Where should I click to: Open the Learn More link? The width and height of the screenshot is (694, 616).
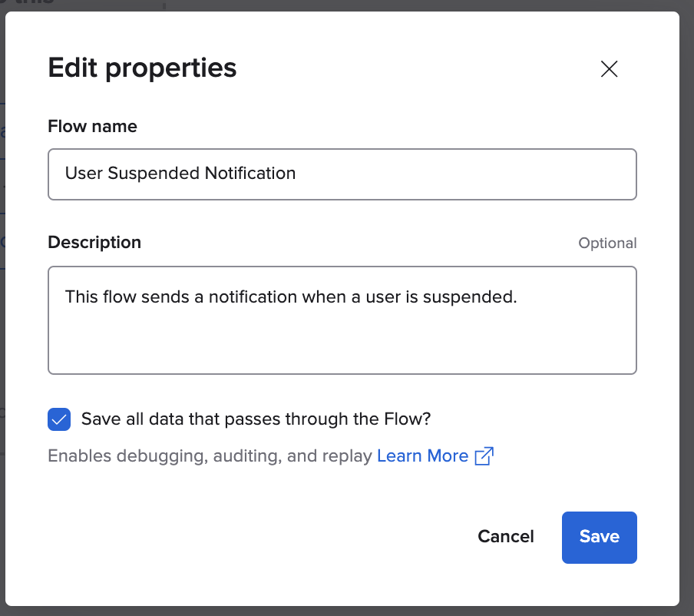pyautogui.click(x=422, y=456)
